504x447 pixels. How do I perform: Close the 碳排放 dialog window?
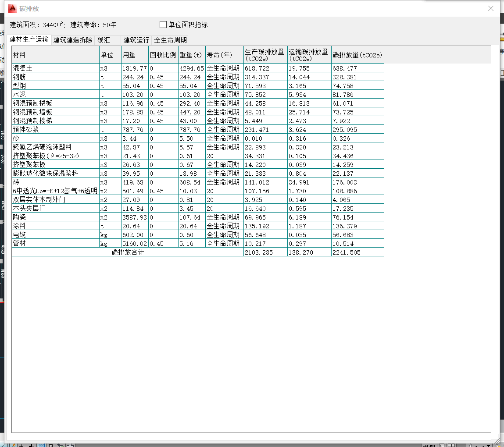[x=491, y=8]
